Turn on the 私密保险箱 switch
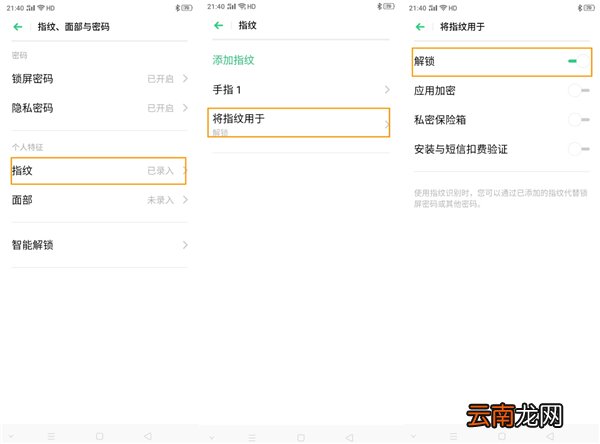The height and width of the screenshot is (444, 600). coord(579,120)
